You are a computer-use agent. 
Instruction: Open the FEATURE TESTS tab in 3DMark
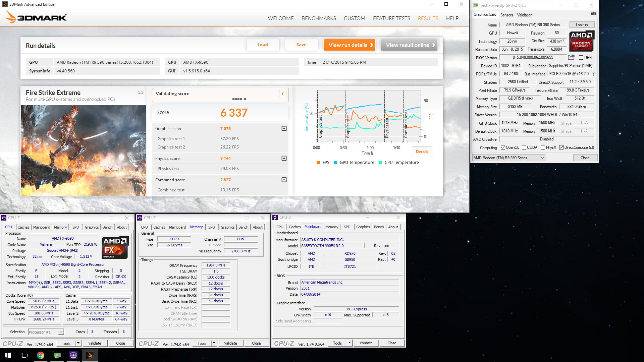click(391, 18)
